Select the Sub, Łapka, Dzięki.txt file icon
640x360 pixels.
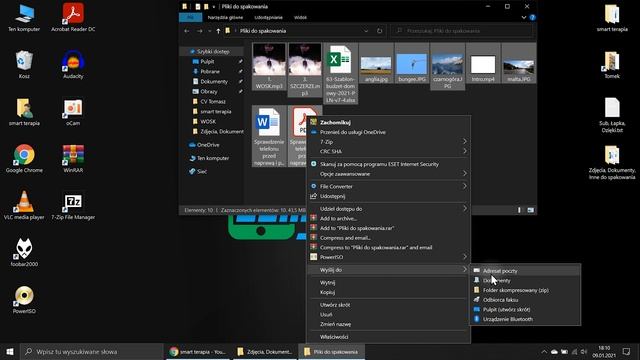click(x=612, y=115)
